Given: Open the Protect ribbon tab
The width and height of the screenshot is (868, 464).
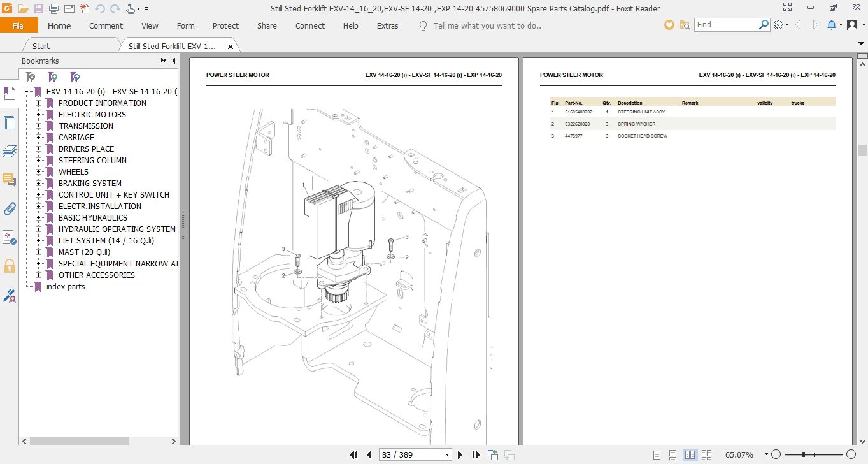Looking at the screenshot, I should [225, 26].
